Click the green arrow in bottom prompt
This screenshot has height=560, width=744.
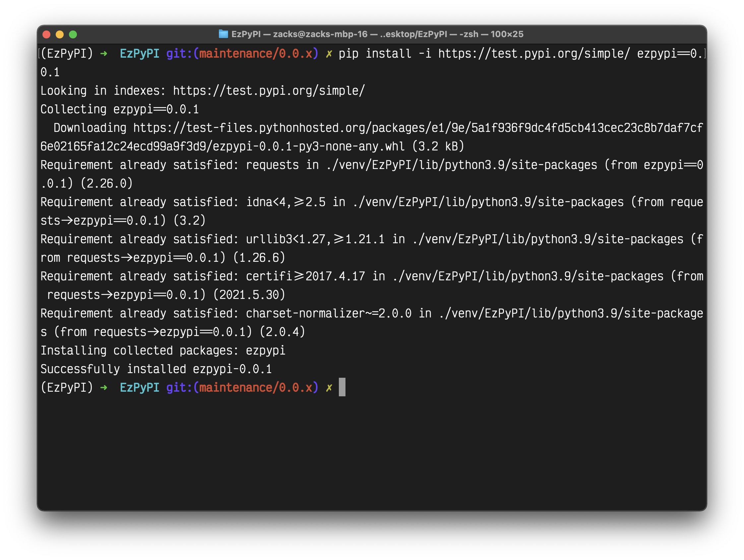[103, 388]
